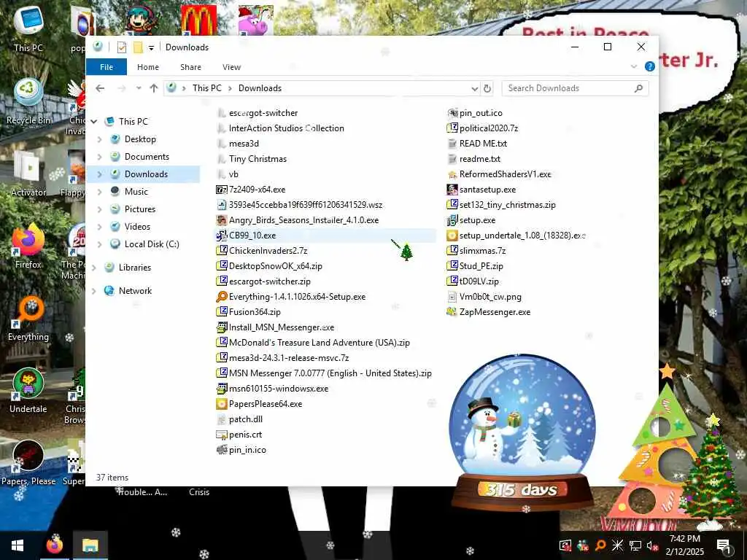Viewport: 747px width, 560px height.
Task: Select the santasetup.exe icon
Action: pos(452,190)
